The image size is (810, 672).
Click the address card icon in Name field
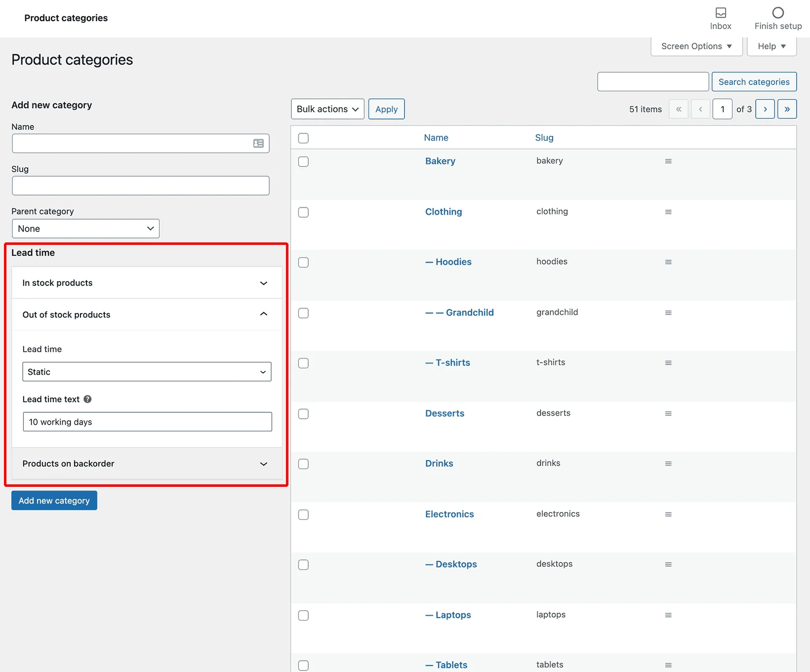tap(258, 143)
